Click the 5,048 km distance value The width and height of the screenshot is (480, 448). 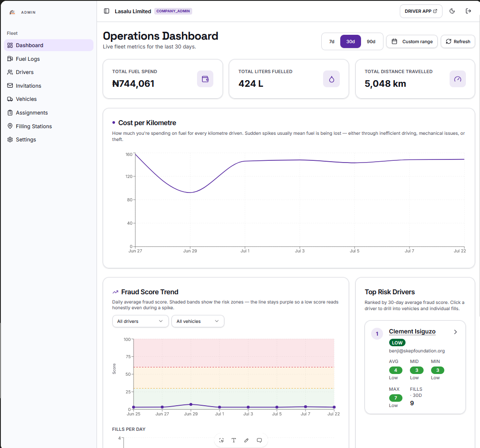click(x=385, y=84)
